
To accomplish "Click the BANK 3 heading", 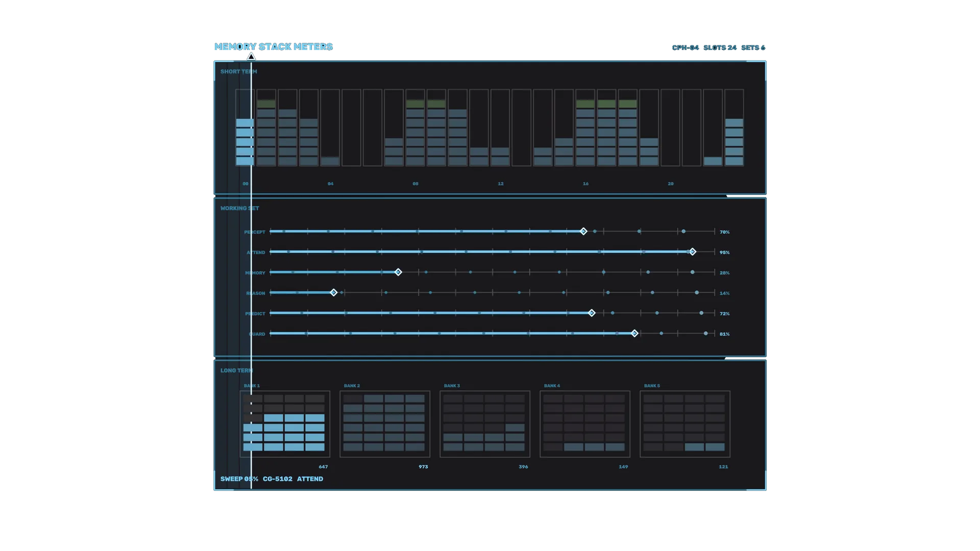I will (x=452, y=386).
